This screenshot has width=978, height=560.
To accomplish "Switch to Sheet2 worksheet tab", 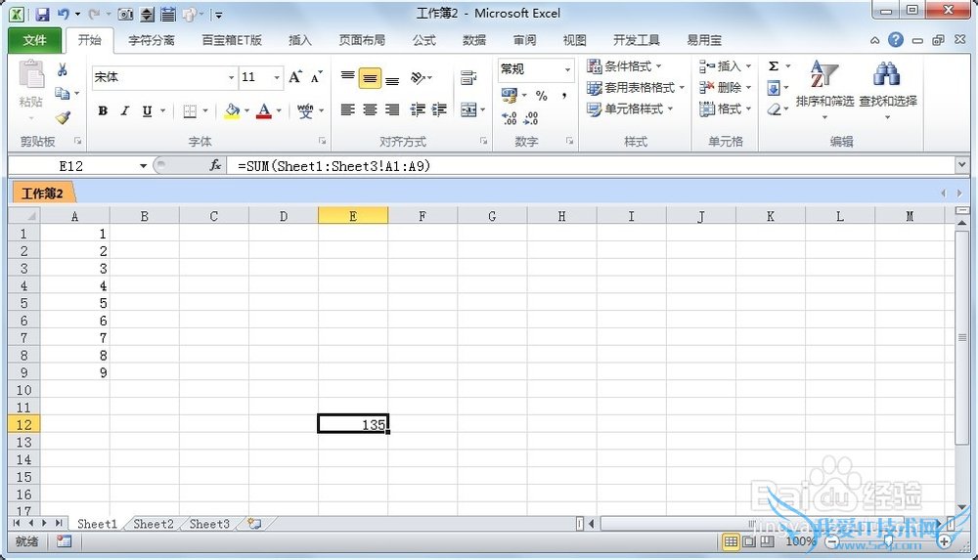I will tap(154, 524).
